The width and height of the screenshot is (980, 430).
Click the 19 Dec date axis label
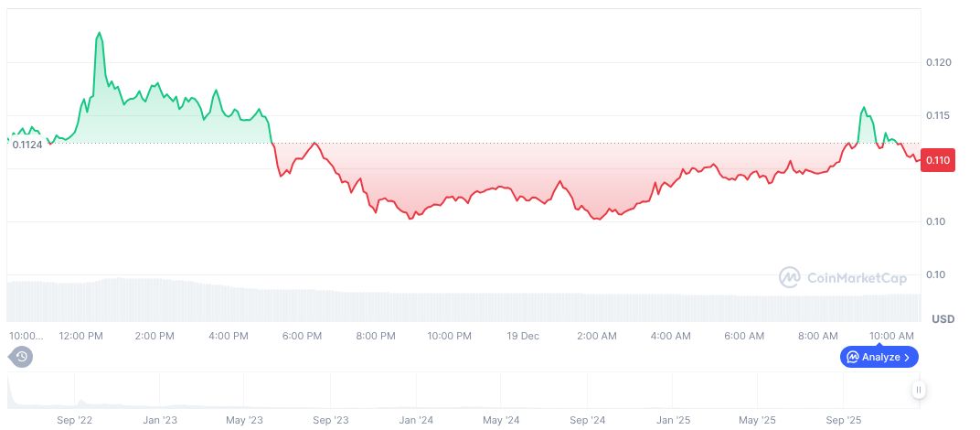523,336
